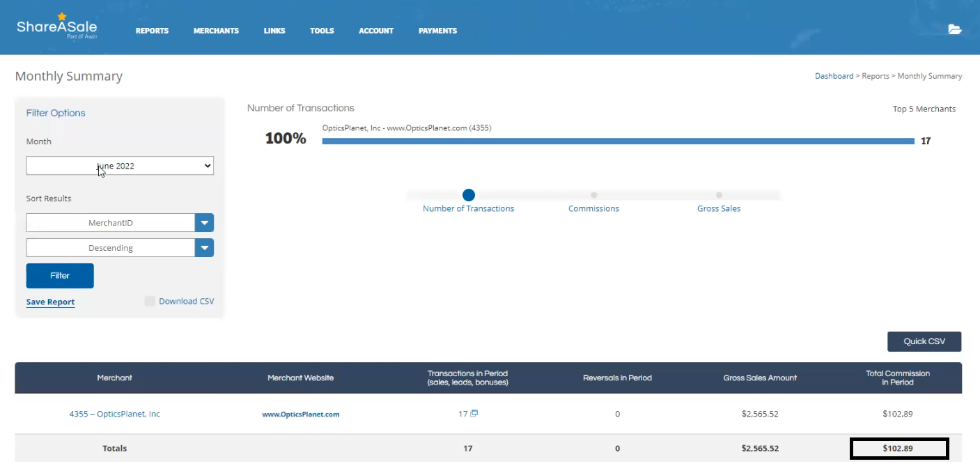Click the Filter button
Screen dimensions: 980x473
point(60,276)
